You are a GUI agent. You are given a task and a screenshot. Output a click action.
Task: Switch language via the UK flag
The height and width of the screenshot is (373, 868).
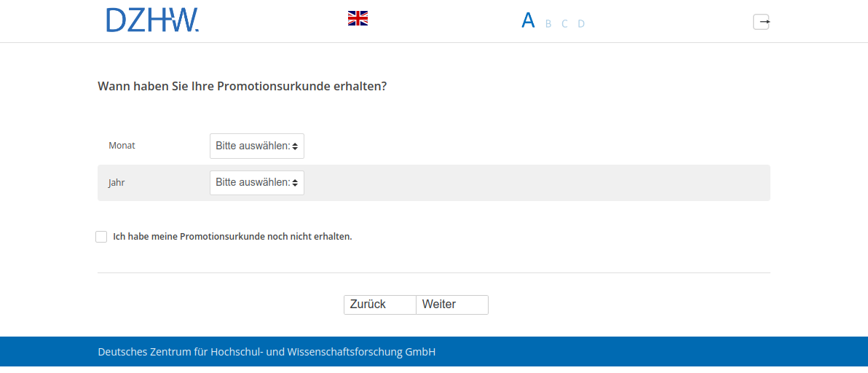point(358,19)
